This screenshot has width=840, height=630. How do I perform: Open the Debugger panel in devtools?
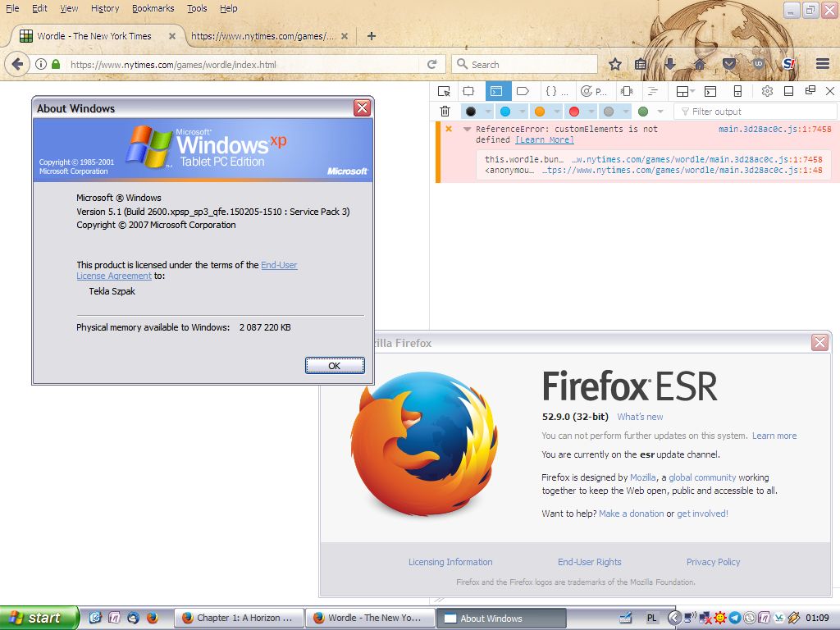[x=523, y=91]
